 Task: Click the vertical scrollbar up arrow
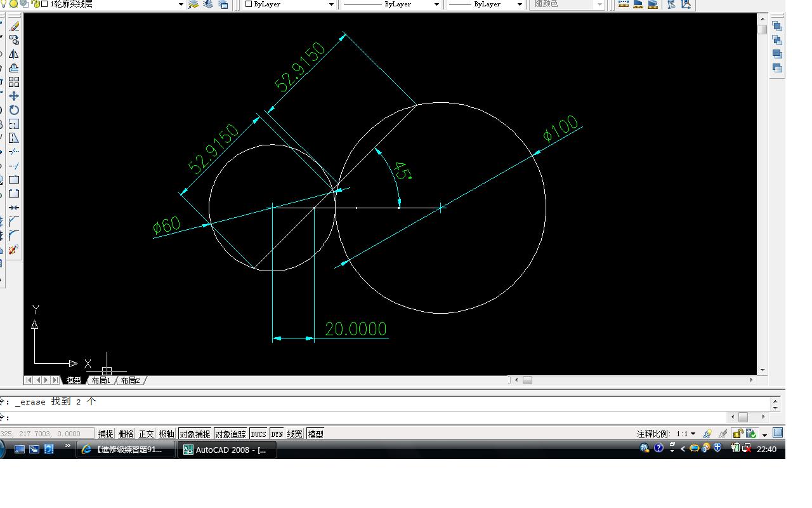pyautogui.click(x=763, y=20)
